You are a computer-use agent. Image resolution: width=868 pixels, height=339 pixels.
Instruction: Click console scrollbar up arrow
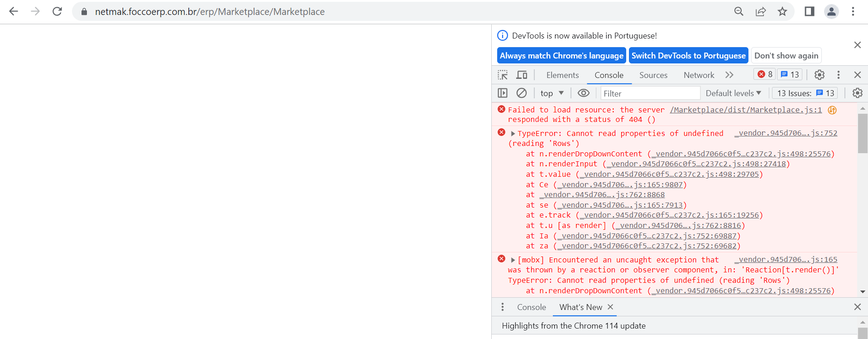coord(863,108)
